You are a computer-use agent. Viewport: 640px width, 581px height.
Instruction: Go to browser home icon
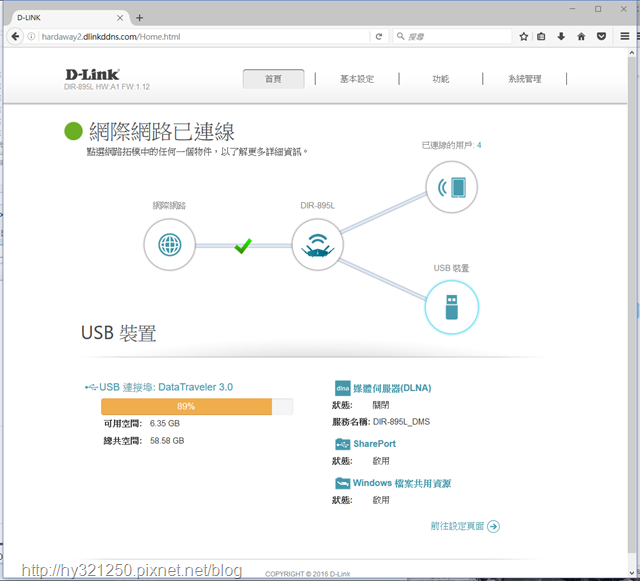point(581,37)
